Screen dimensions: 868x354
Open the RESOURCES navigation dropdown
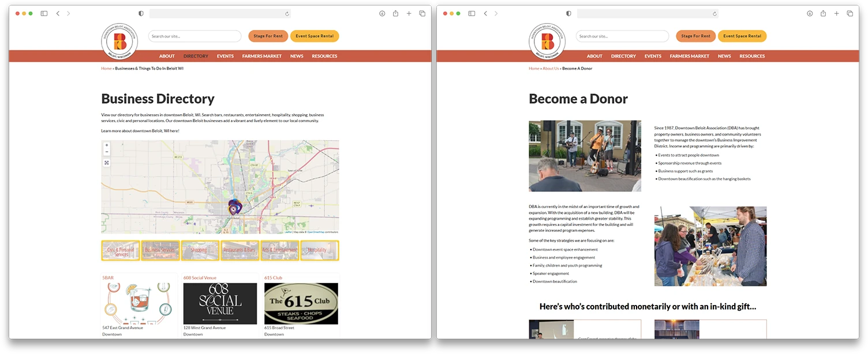coord(324,56)
